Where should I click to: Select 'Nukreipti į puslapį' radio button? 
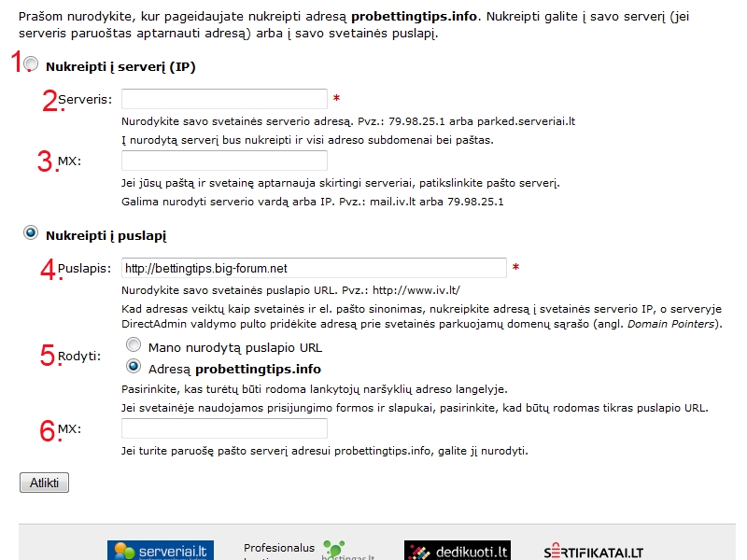click(31, 232)
